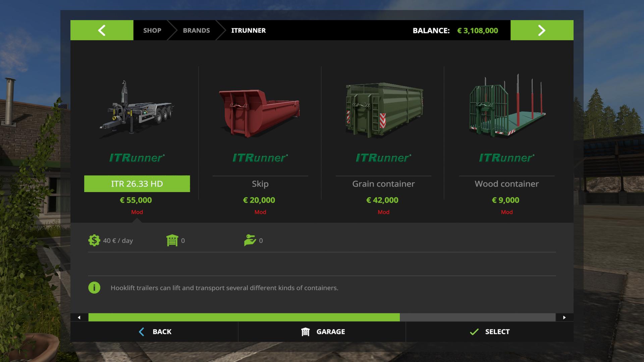Click the ITRunner logo under the Skip image
644x362 pixels.
[x=260, y=158]
